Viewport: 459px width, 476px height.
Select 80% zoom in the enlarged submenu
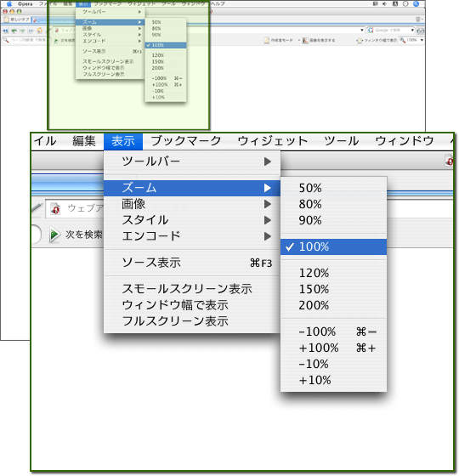[x=333, y=204]
